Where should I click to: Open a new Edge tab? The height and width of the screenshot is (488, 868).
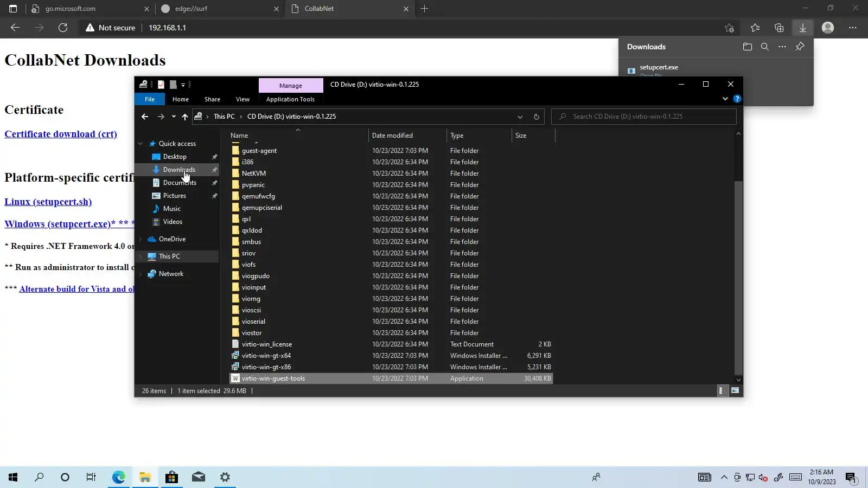(425, 9)
